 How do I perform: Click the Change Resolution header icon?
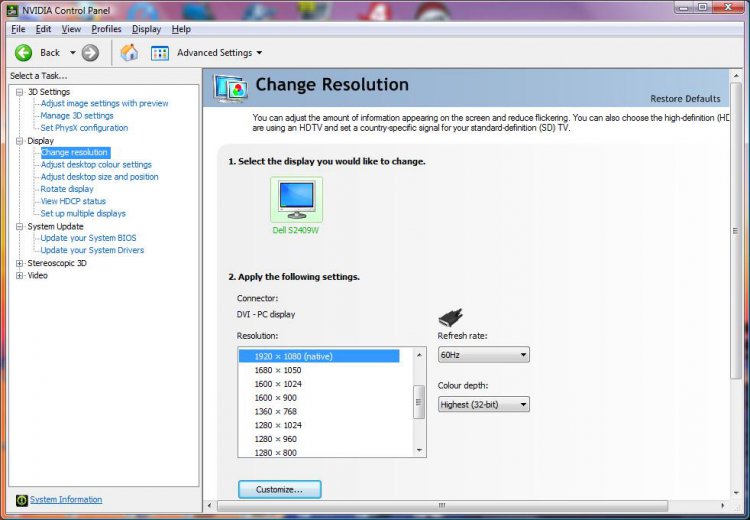[231, 89]
